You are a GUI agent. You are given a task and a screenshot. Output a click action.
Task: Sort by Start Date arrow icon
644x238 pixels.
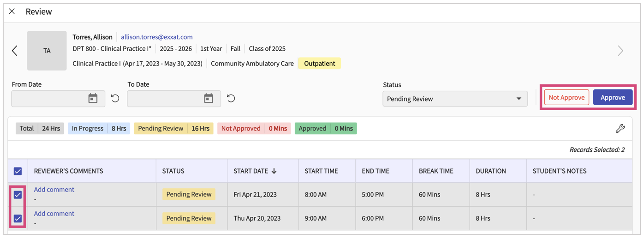(x=274, y=171)
